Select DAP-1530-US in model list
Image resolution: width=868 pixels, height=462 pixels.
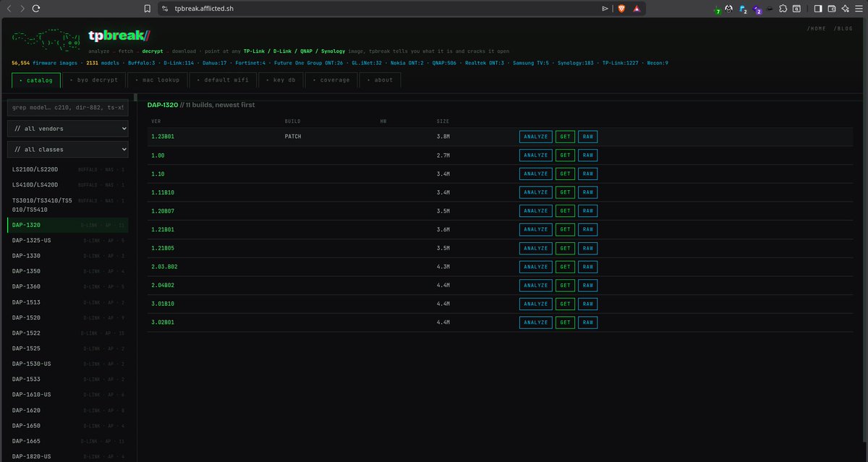click(68, 364)
